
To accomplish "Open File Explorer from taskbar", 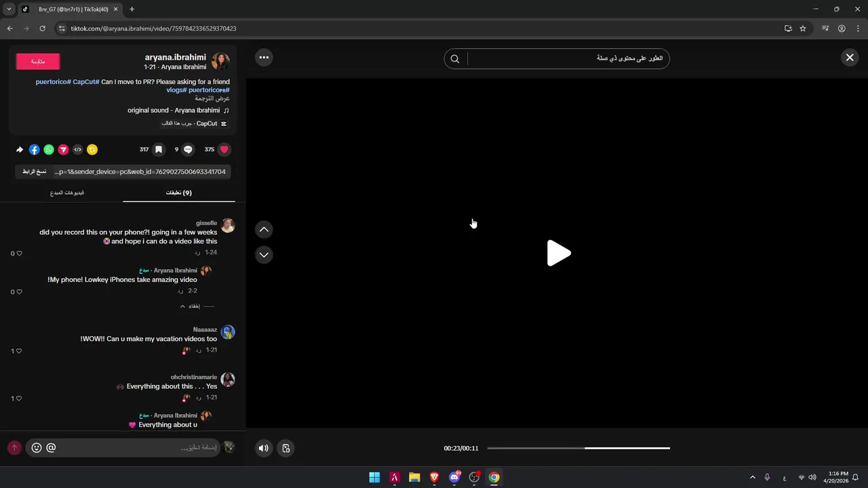I will tap(414, 477).
